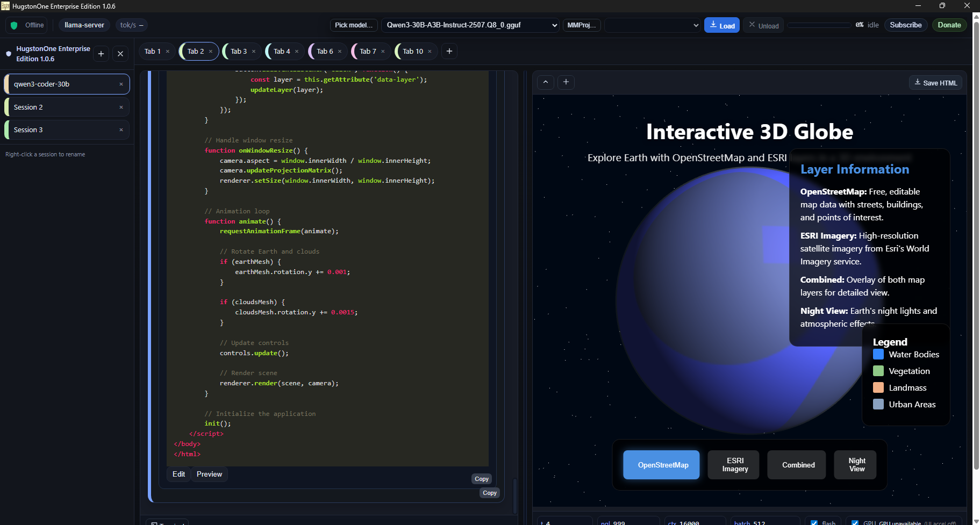The height and width of the screenshot is (525, 980).
Task: Close Tab 4 with its x icon
Action: tap(297, 52)
